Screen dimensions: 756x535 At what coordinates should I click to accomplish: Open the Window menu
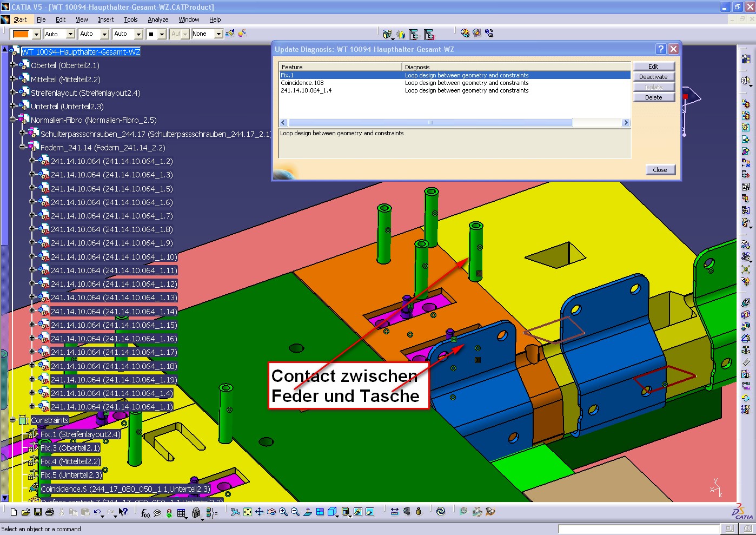[189, 19]
